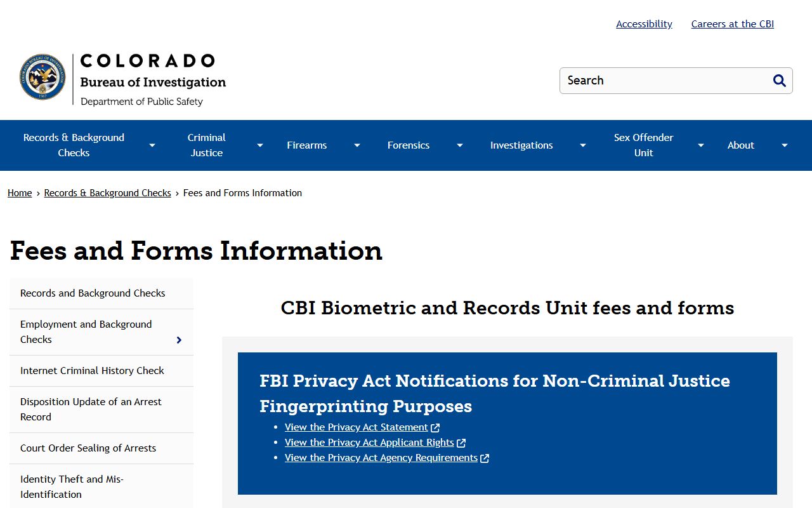Click external link icon beside Privacy Act Agency Requirements
The image size is (812, 508).
(x=485, y=458)
